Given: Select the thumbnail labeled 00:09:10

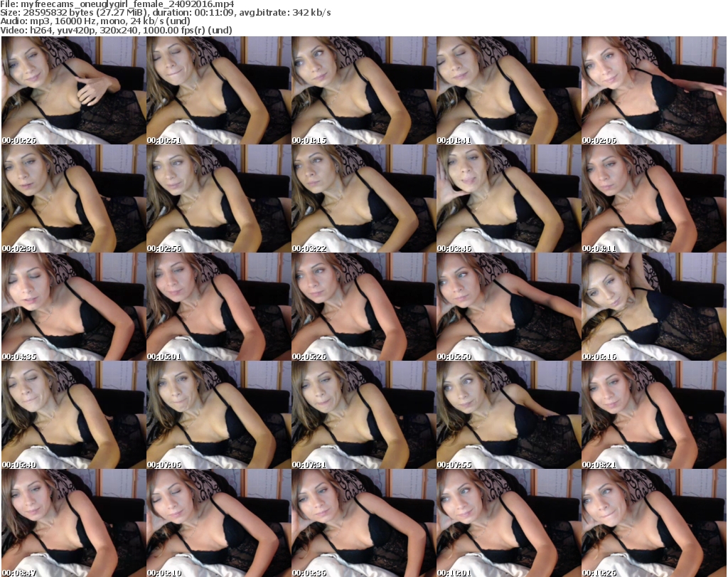Looking at the screenshot, I should 219,523.
